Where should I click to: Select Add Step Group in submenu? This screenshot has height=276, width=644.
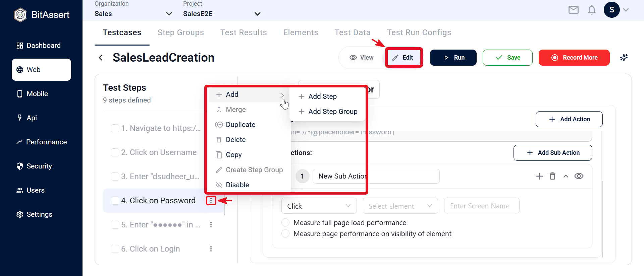tap(327, 112)
